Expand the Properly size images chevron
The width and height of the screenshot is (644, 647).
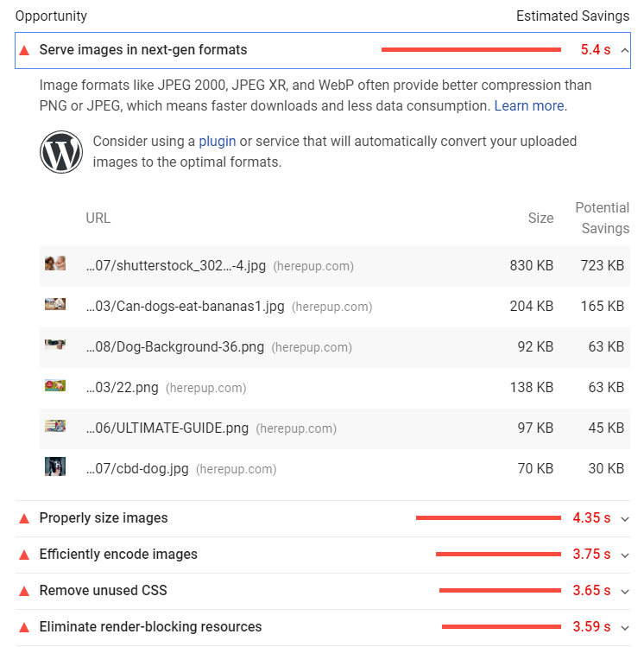625,518
